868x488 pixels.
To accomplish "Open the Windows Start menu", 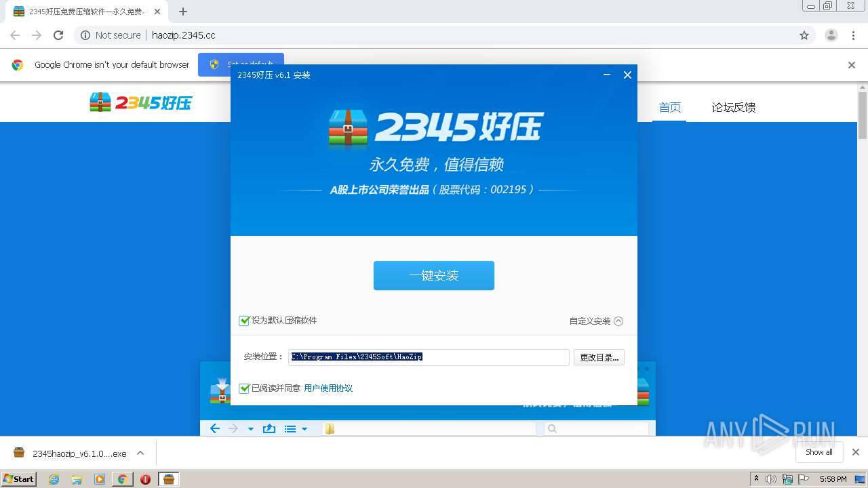I will pyautogui.click(x=19, y=479).
